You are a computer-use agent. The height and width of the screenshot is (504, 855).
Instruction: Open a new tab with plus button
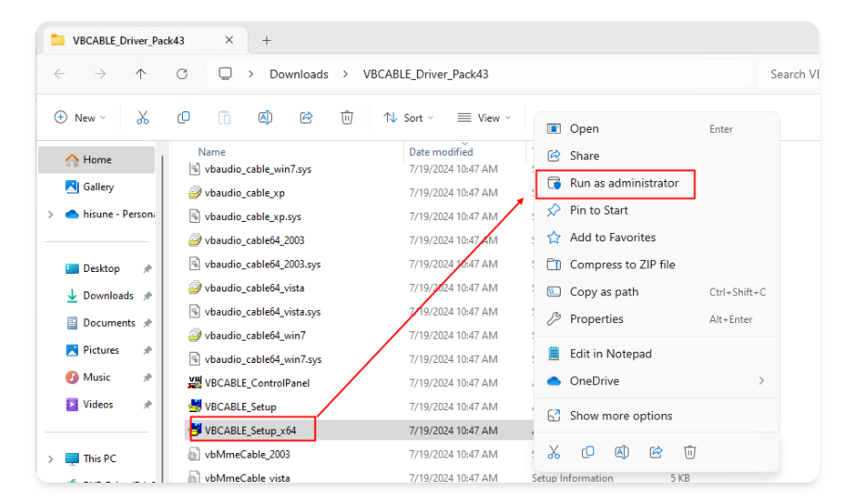266,40
